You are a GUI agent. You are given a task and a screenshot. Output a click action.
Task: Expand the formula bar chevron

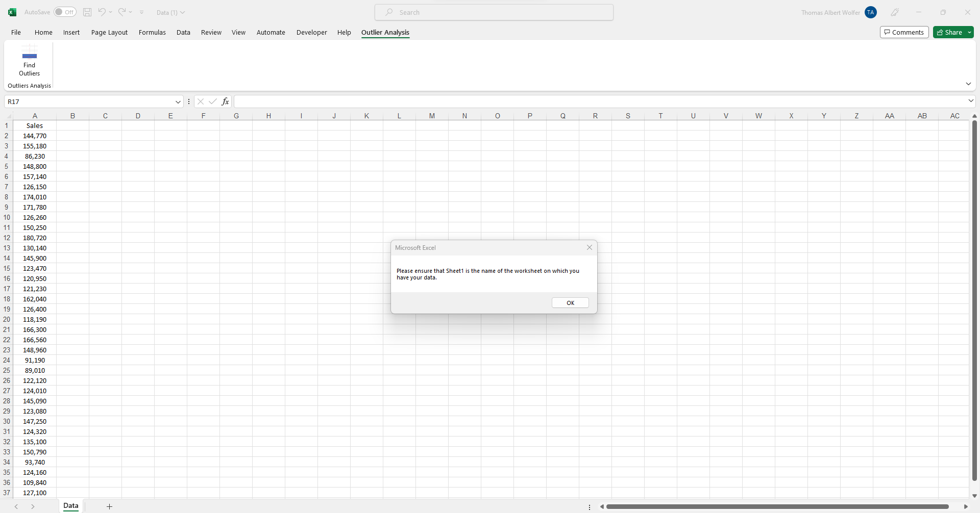pos(971,101)
